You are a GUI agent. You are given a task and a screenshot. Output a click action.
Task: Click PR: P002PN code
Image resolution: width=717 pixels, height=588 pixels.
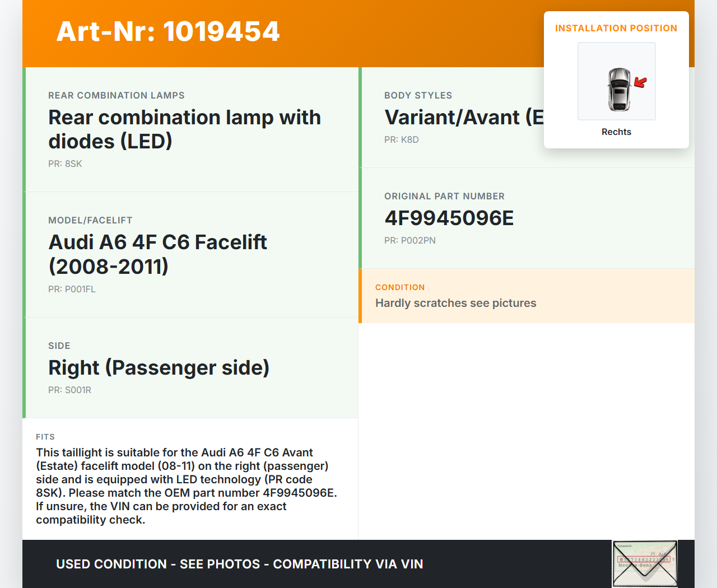tap(410, 240)
